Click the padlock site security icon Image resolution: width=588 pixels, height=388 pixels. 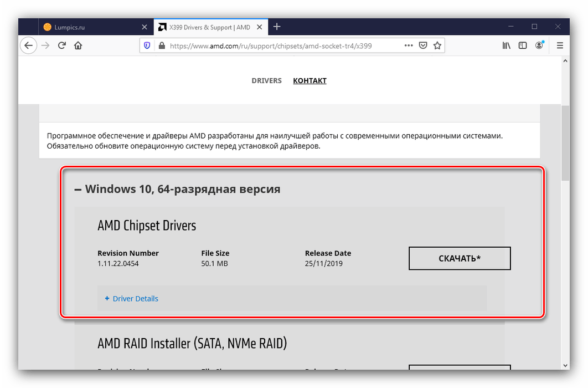tap(161, 46)
